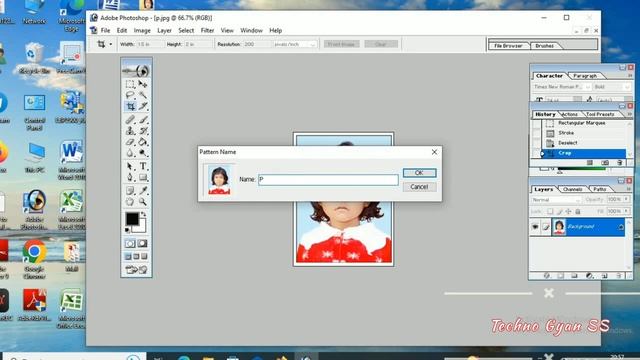Click the Jump to ImageReady button
The image size is (640, 360).
pyautogui.click(x=136, y=270)
